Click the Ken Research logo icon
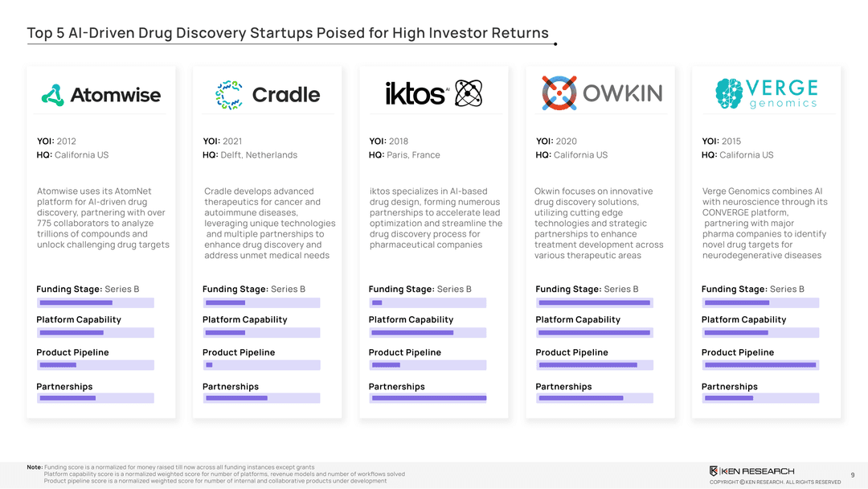This screenshot has height=489, width=868. tap(714, 471)
